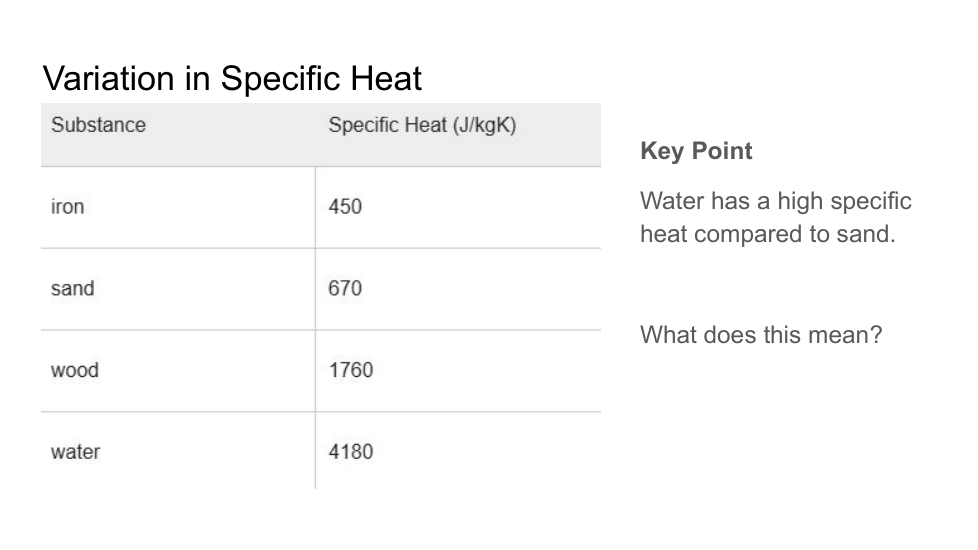978x550 pixels.
Task: Click the word 'Variation' in the title
Action: point(109,79)
